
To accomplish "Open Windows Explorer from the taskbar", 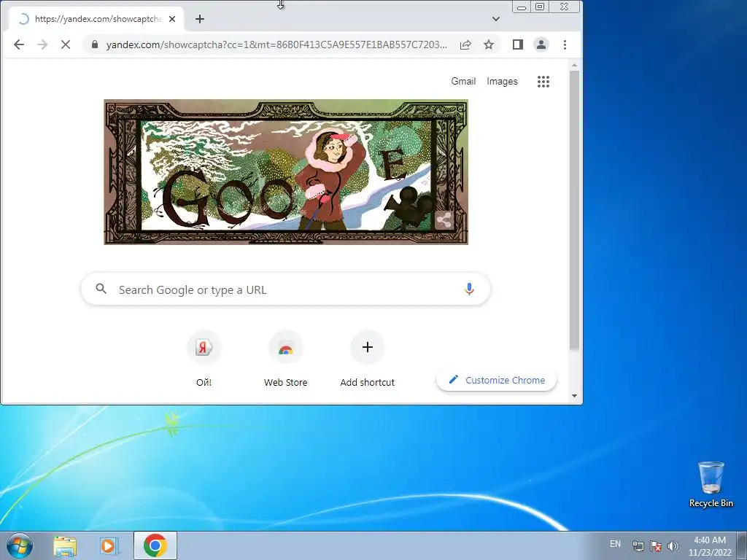I will tap(65, 546).
